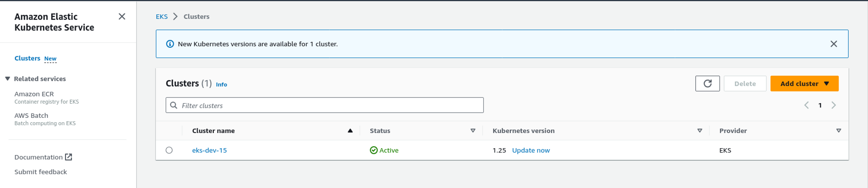
Task: Sort clusters by Provider column
Action: click(838, 131)
